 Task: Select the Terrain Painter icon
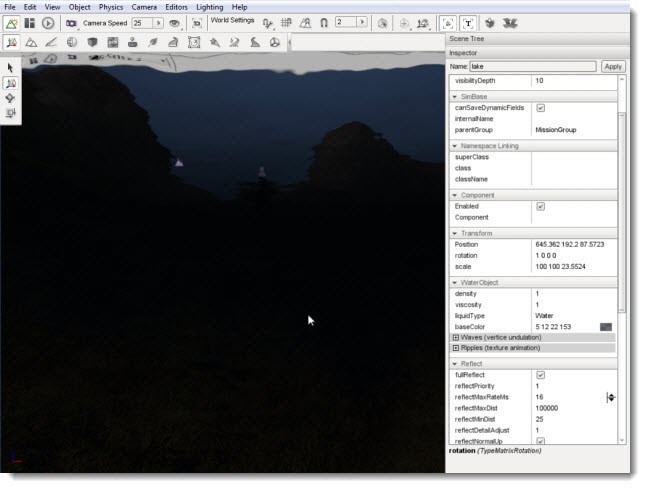point(51,42)
